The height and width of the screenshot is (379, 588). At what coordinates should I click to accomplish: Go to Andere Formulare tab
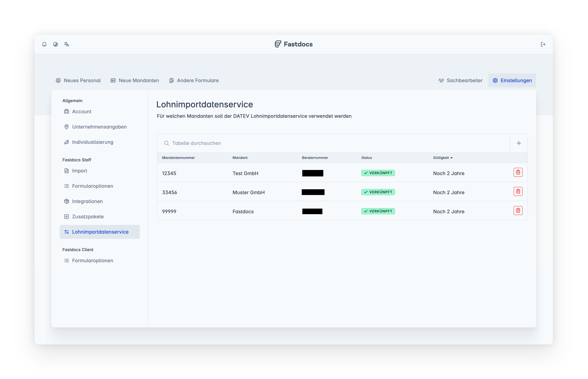[194, 80]
